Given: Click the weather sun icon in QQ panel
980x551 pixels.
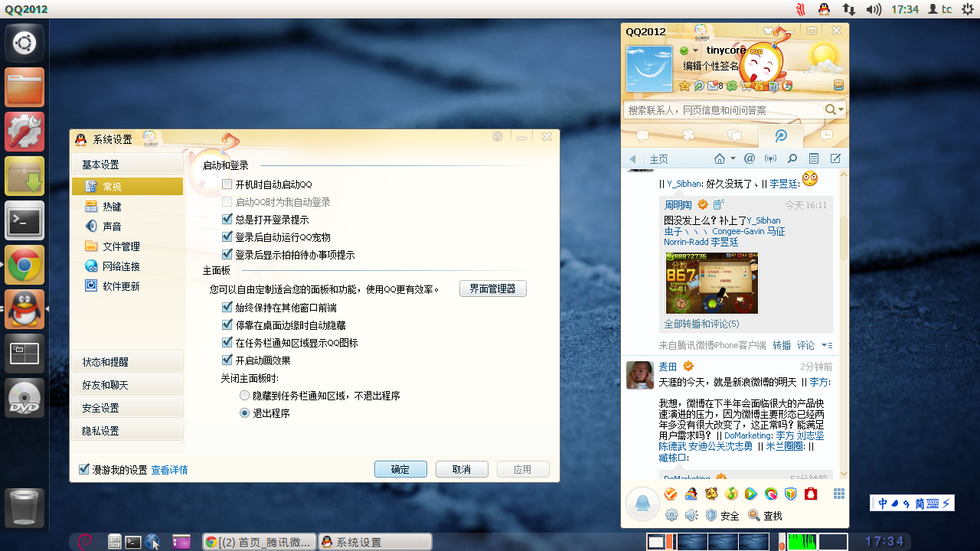Looking at the screenshot, I should coord(825,57).
